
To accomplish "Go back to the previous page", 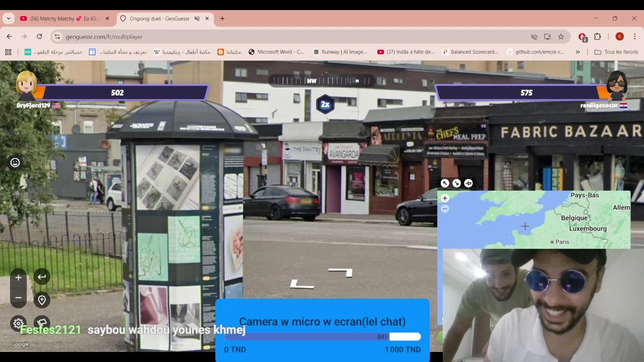I will (9, 37).
